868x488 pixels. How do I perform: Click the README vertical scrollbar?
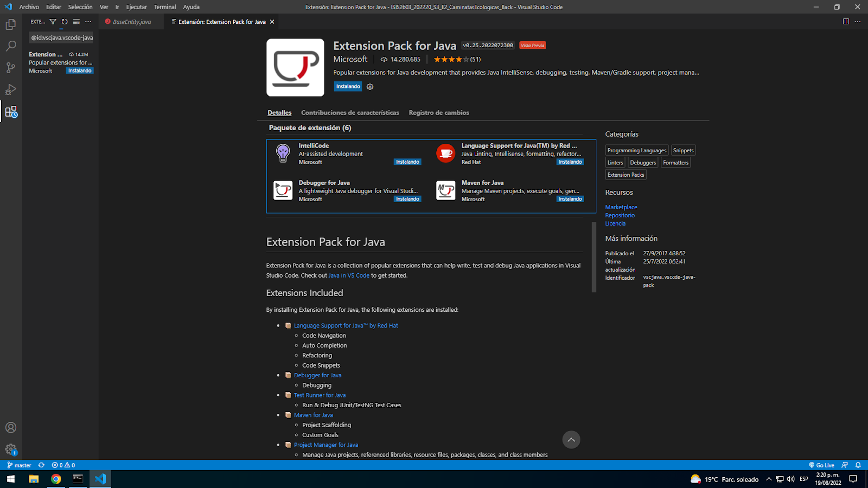[593, 257]
